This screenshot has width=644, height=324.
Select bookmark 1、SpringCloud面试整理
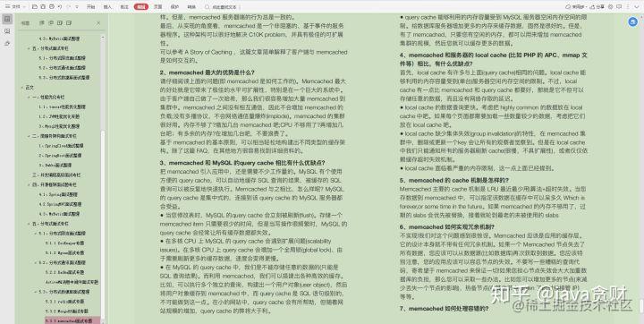tap(61, 146)
